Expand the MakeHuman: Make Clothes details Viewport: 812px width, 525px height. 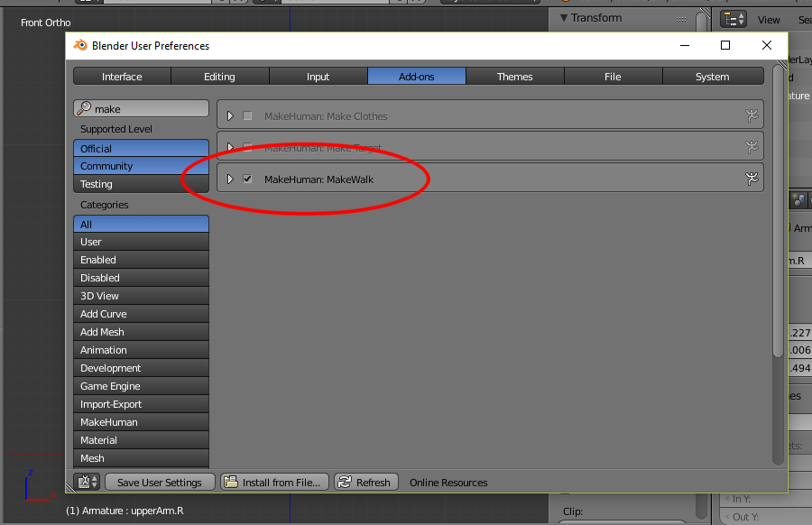click(230, 116)
